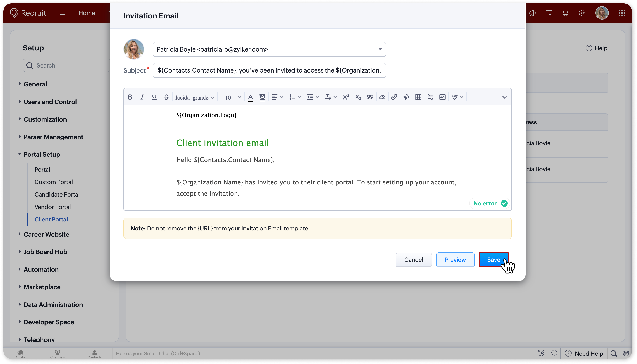Click into the Subject input field
Viewport: 637px width, 364px height.
click(269, 70)
